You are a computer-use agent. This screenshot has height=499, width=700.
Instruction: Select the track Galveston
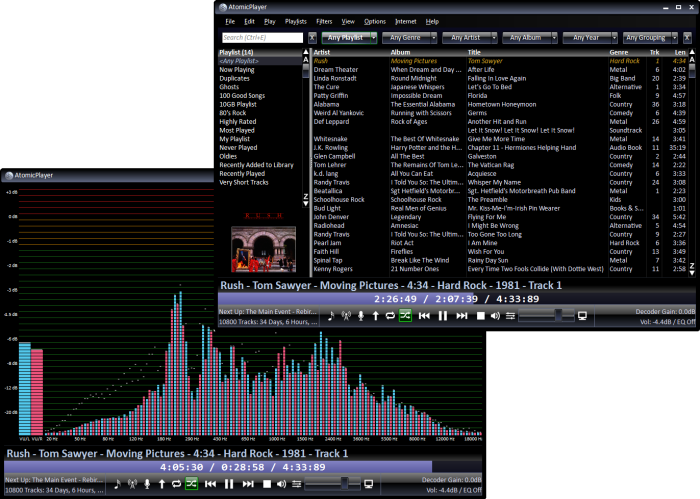click(499, 156)
